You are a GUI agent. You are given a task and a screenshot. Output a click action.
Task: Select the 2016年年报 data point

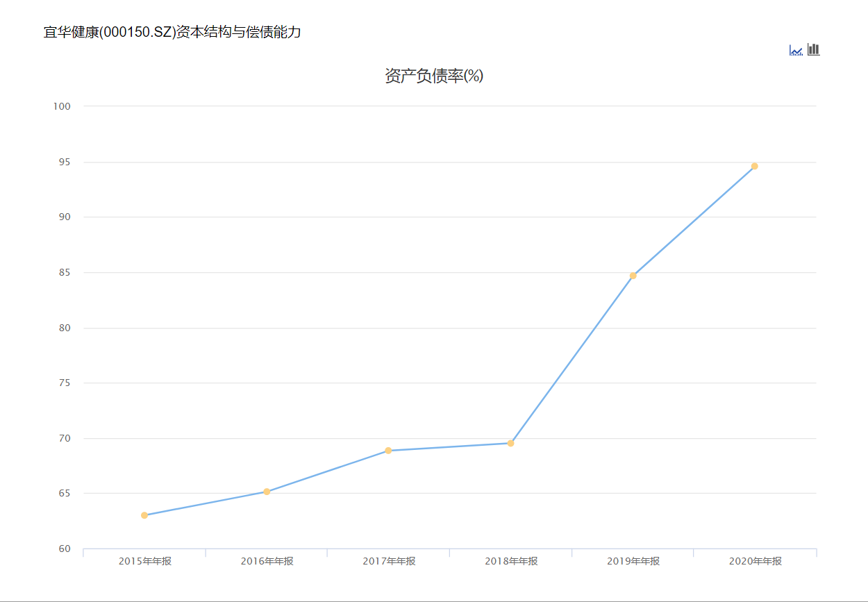click(267, 492)
